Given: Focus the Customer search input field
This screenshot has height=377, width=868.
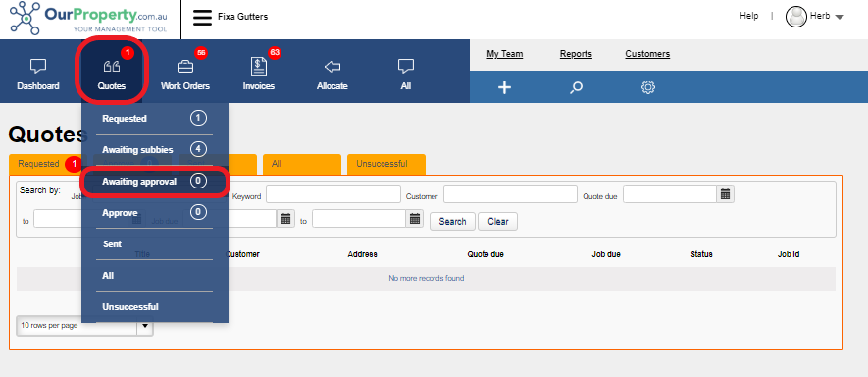Looking at the screenshot, I should (x=510, y=194).
